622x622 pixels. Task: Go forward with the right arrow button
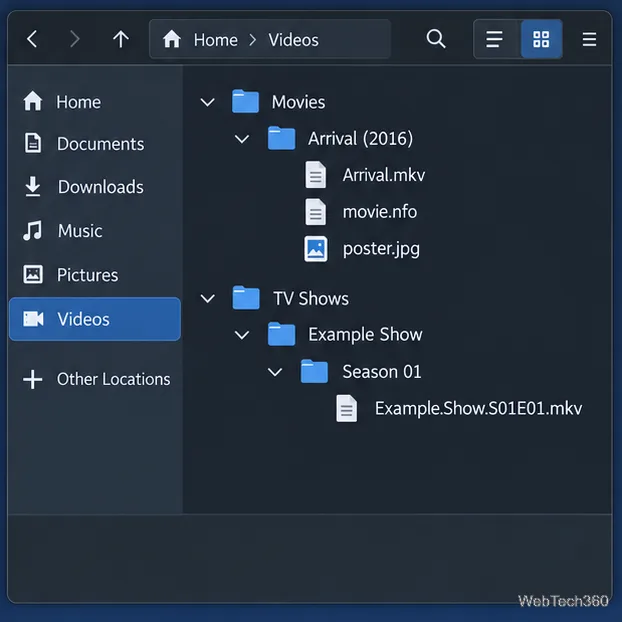74,39
